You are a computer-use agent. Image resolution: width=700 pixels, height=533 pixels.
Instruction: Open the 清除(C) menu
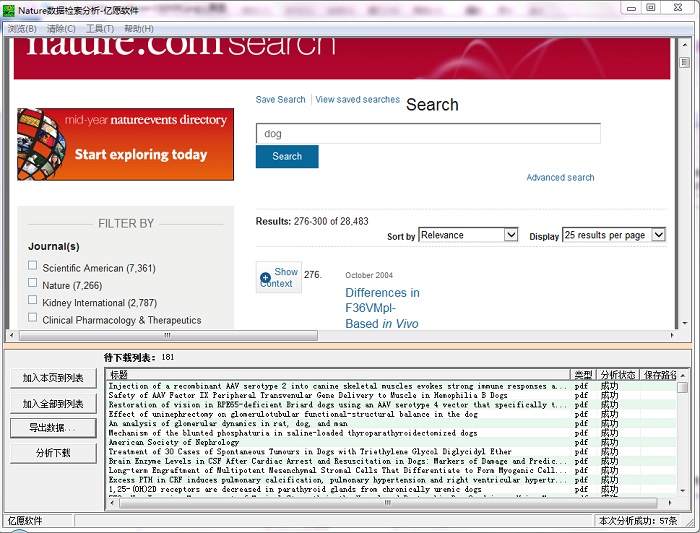(x=61, y=29)
